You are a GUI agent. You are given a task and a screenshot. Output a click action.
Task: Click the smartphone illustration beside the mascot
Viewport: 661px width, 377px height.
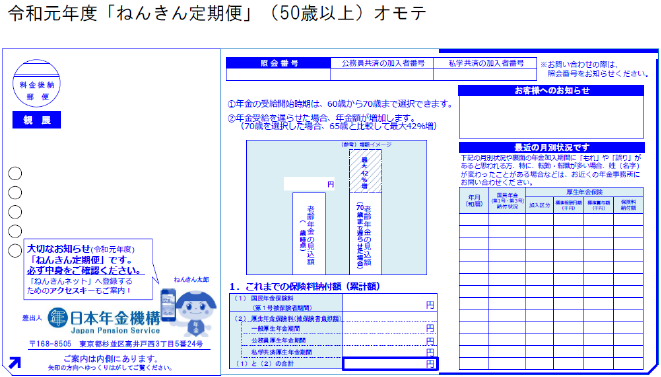[x=168, y=305]
